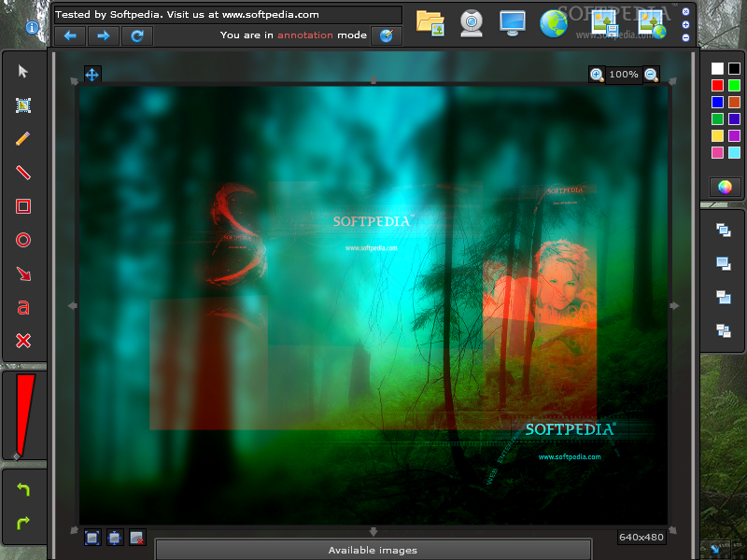Pick the white color swatch
Viewport: 747px width, 560px height.
[x=717, y=68]
